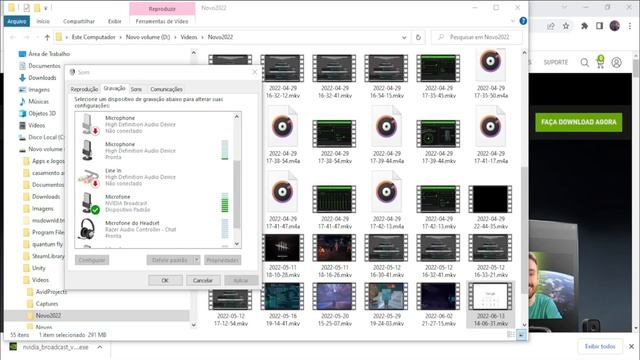Click Exibir todos downloads button

tap(600, 346)
